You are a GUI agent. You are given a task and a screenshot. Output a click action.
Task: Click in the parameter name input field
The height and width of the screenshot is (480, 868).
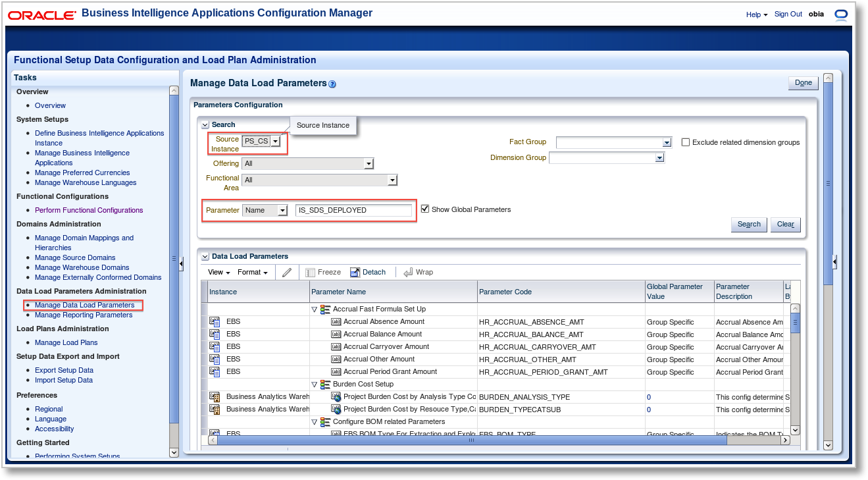coord(353,210)
